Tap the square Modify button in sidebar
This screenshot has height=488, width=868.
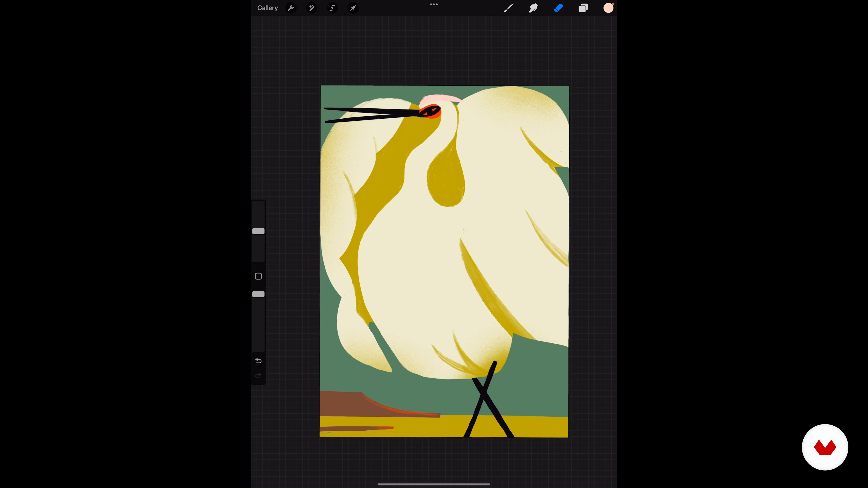[x=258, y=277]
